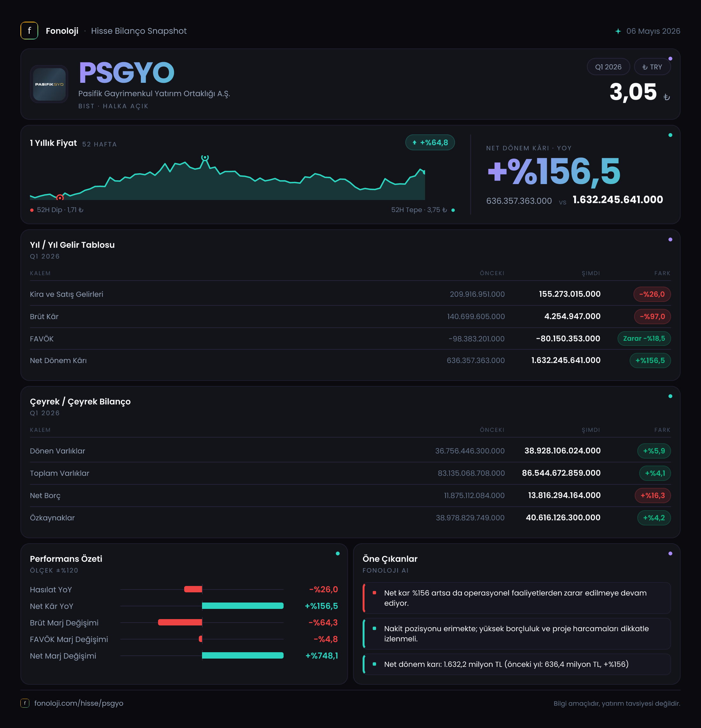The height and width of the screenshot is (728, 701).
Task: Click the 86.544.672.859.000 value
Action: click(561, 473)
